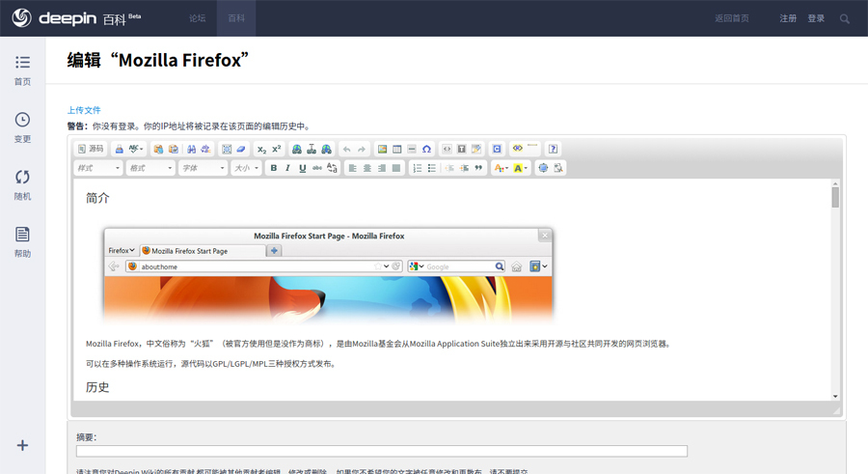This screenshot has width=868, height=474.
Task: Click the Firefox screenshot image in editor
Action: (328, 275)
